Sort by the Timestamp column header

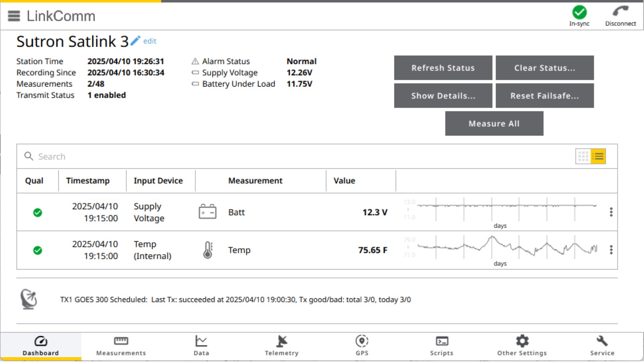[x=88, y=181]
